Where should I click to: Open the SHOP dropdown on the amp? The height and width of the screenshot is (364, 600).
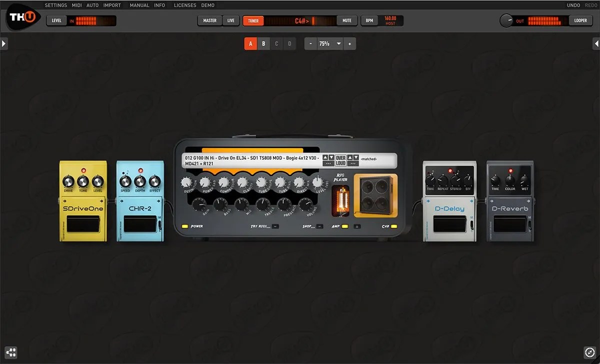[x=319, y=226]
